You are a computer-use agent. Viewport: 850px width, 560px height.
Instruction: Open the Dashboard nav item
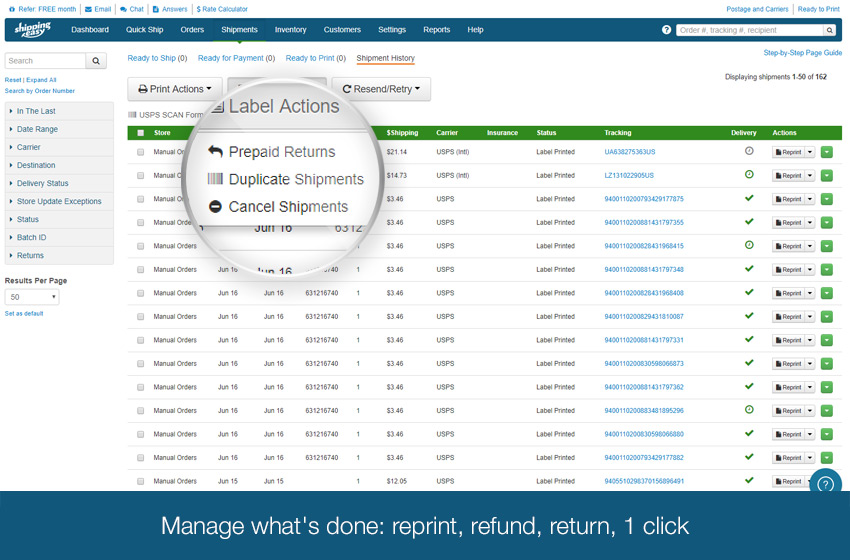pos(90,30)
